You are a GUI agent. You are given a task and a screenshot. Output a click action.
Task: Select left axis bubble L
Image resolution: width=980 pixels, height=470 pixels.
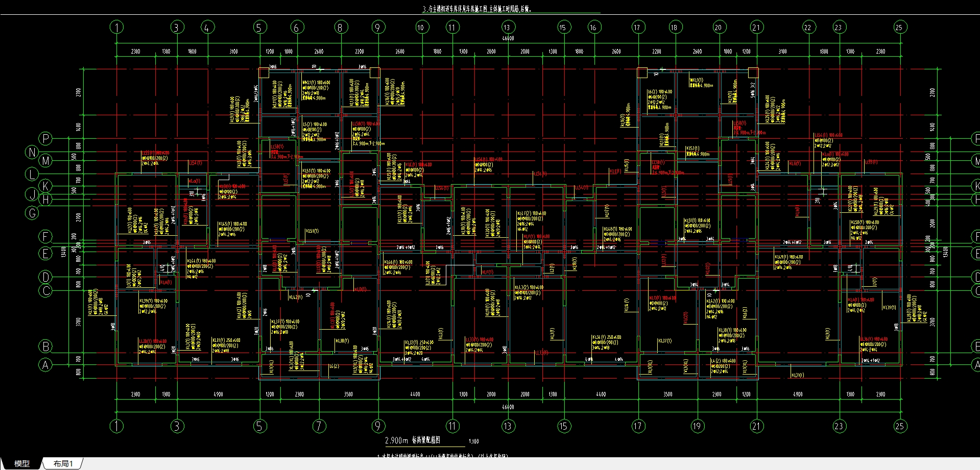click(32, 175)
